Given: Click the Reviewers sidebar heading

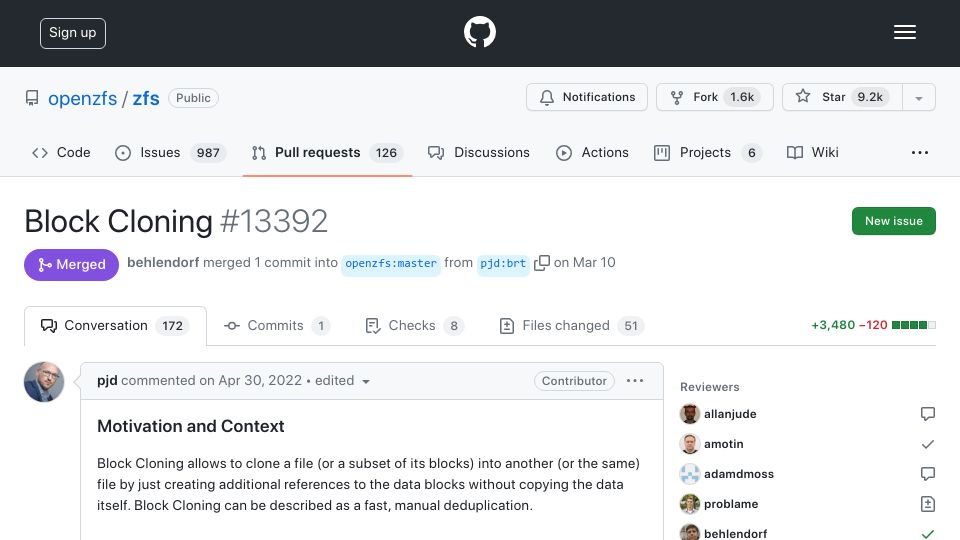Looking at the screenshot, I should [x=710, y=387].
